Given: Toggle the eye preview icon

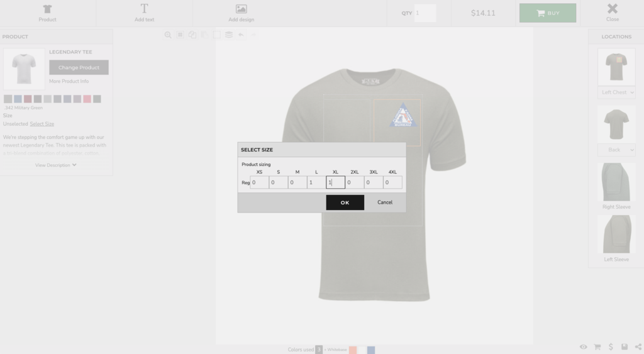Looking at the screenshot, I should (x=584, y=347).
